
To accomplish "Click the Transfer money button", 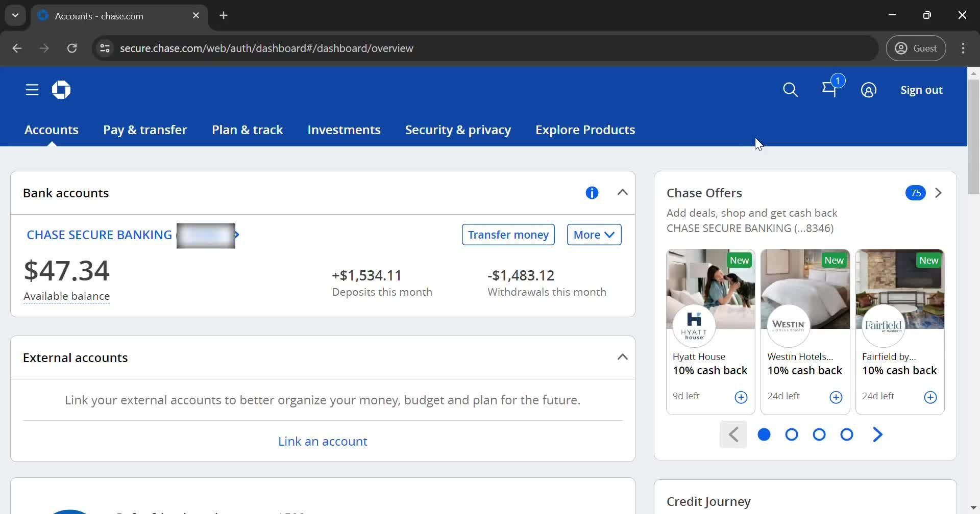I will tap(508, 235).
